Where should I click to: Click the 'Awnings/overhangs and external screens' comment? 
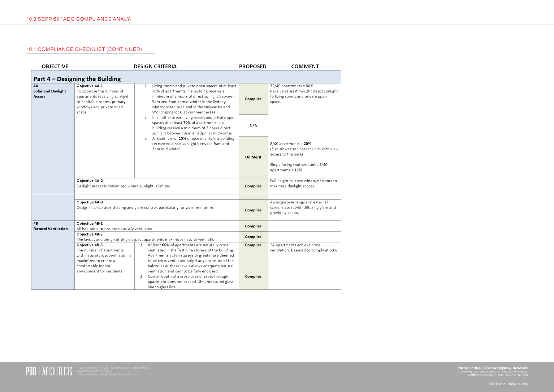tap(303, 207)
